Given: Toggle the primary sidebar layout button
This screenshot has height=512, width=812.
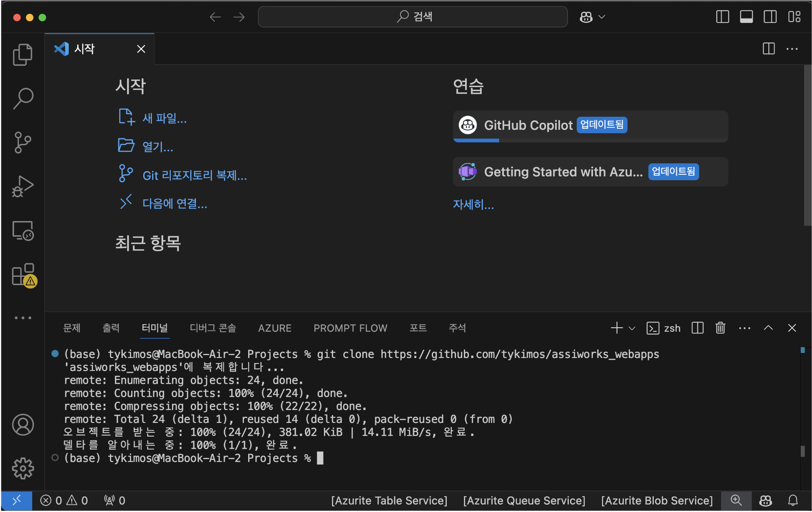Looking at the screenshot, I should point(722,17).
